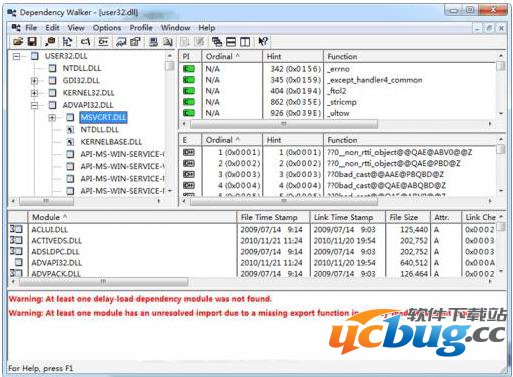Open the Profile menu
Viewport: 513px width, 377px height.
pos(141,28)
